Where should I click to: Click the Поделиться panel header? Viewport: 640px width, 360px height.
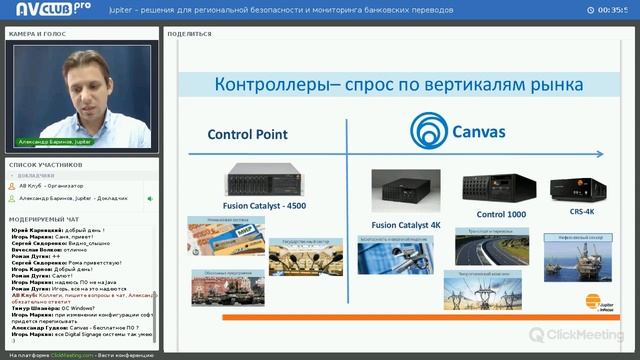(x=189, y=34)
